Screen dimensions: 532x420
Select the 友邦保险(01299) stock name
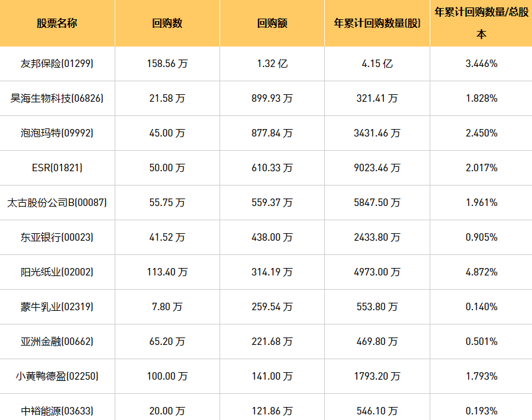(x=57, y=63)
